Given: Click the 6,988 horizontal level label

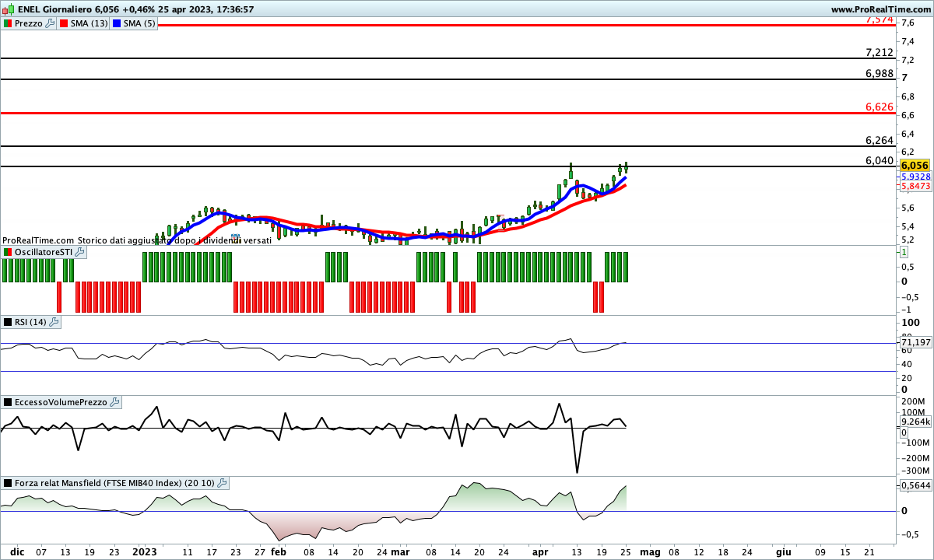Looking at the screenshot, I should click(x=879, y=73).
